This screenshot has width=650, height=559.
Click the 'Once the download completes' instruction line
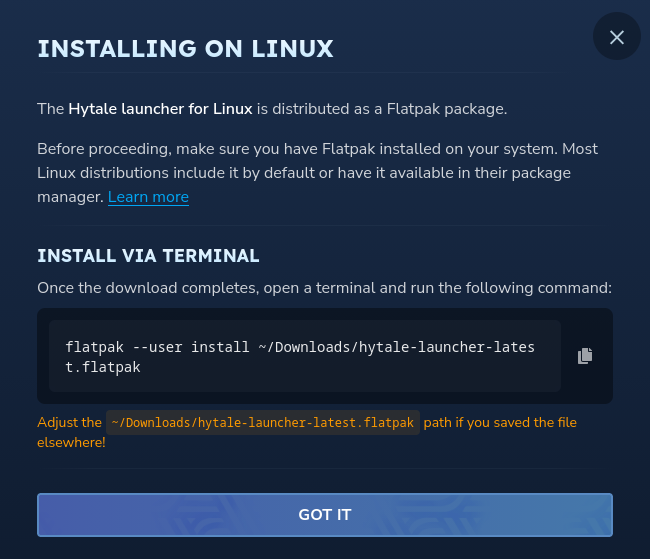click(x=325, y=288)
